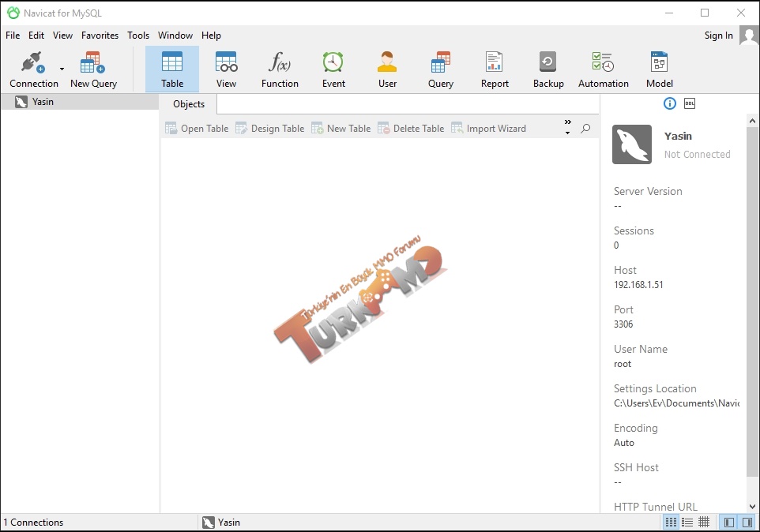Screen dimensions: 760x532
Task: Click scroll down arrow in info pane
Action: (752, 506)
